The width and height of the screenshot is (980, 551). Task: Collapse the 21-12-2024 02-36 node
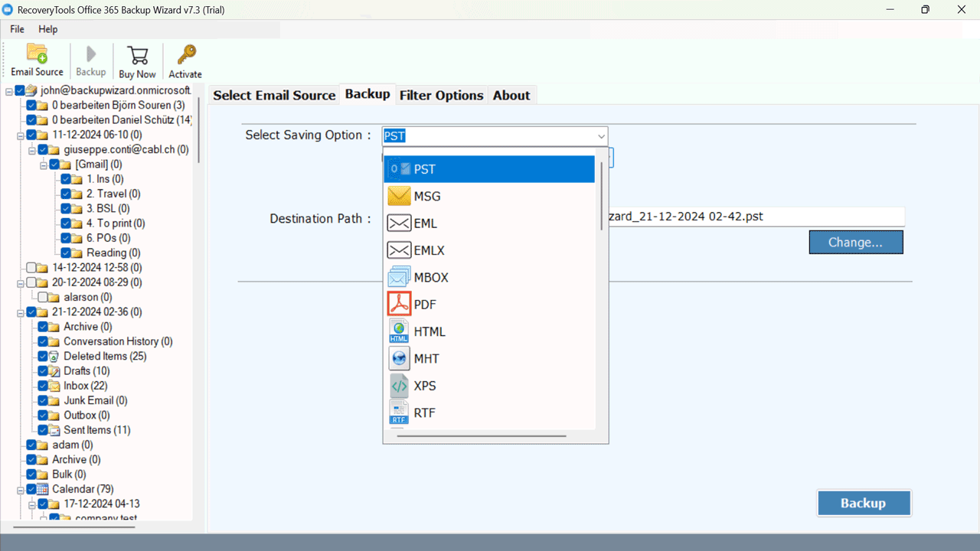click(21, 312)
